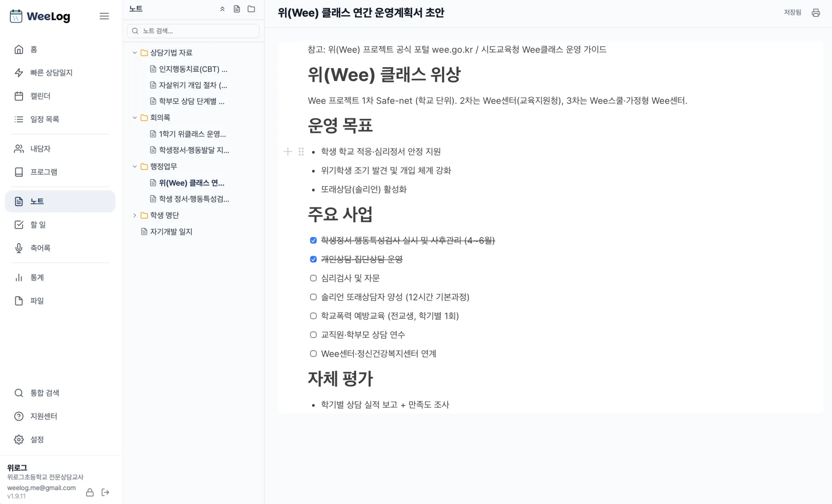Open 캘린더 menu item

[60, 96]
